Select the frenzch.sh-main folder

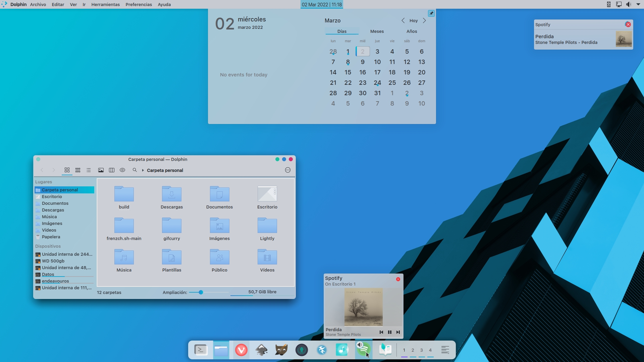click(x=124, y=229)
